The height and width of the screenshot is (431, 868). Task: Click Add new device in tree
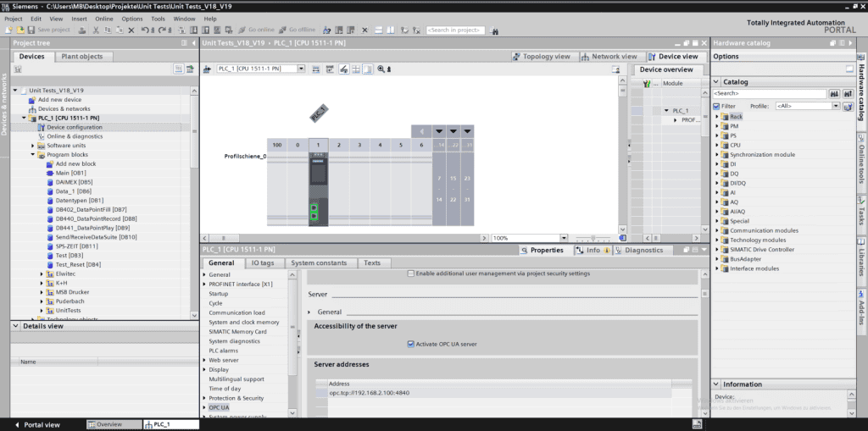(x=59, y=100)
